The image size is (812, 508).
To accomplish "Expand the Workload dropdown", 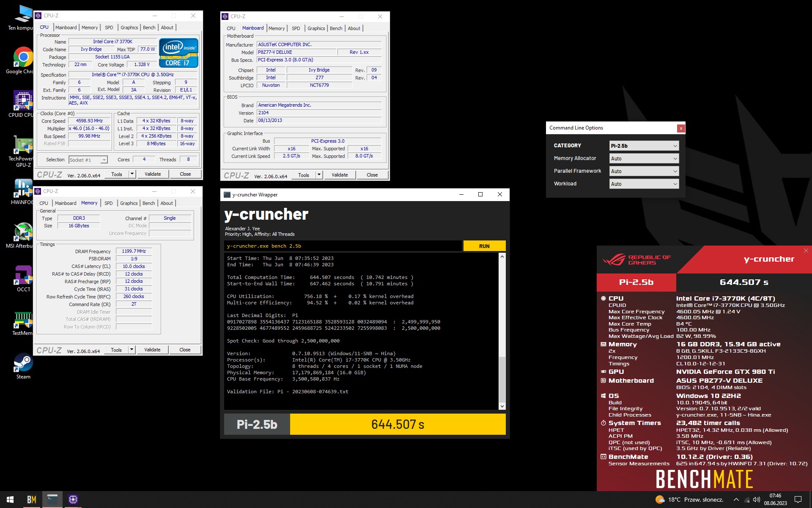I will coord(644,184).
